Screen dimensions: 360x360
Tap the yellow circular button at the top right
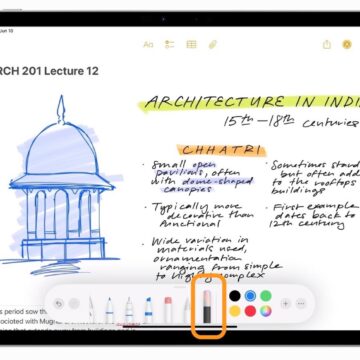[347, 44]
